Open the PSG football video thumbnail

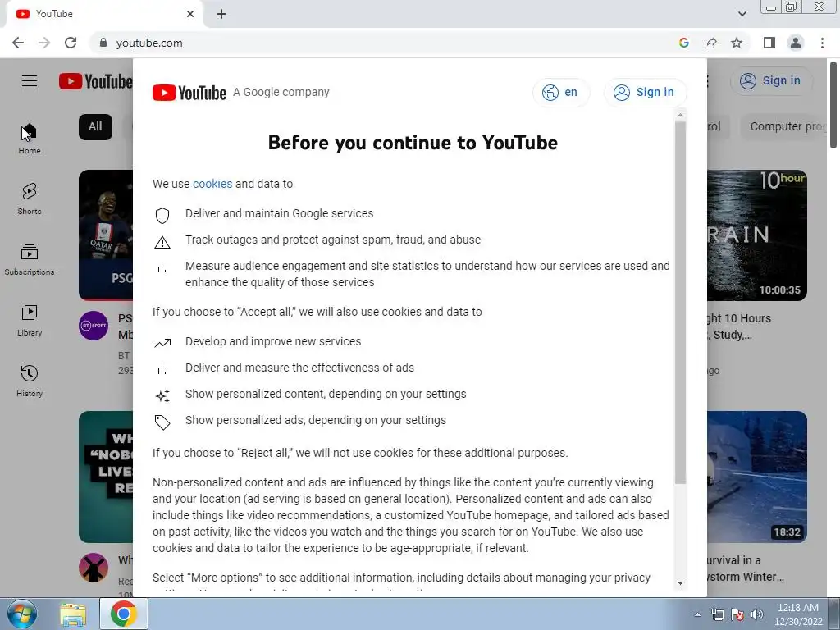coord(106,235)
